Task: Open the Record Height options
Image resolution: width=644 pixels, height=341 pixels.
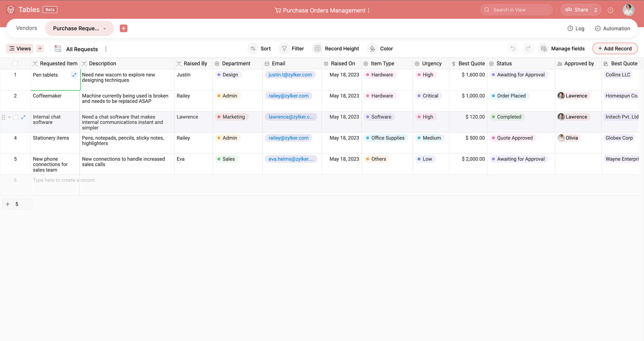Action: coord(336,48)
